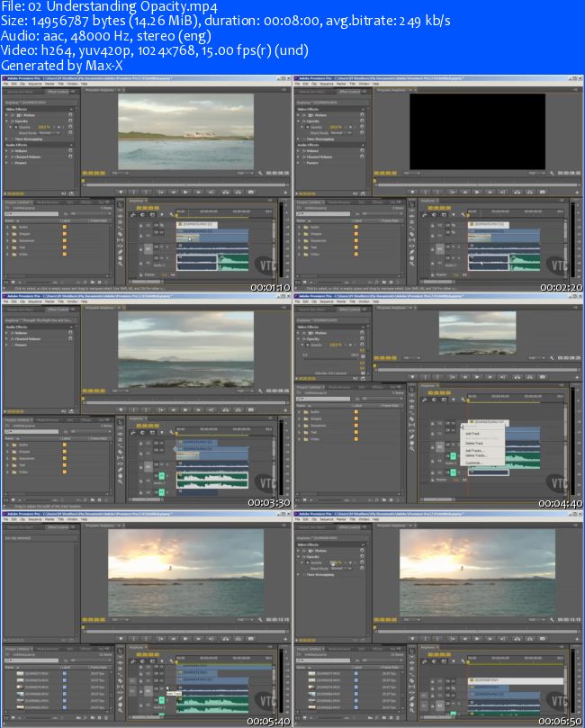585x728 pixels.
Task: Click Play button in 00:06:50 frame monitor
Action: click(x=477, y=638)
